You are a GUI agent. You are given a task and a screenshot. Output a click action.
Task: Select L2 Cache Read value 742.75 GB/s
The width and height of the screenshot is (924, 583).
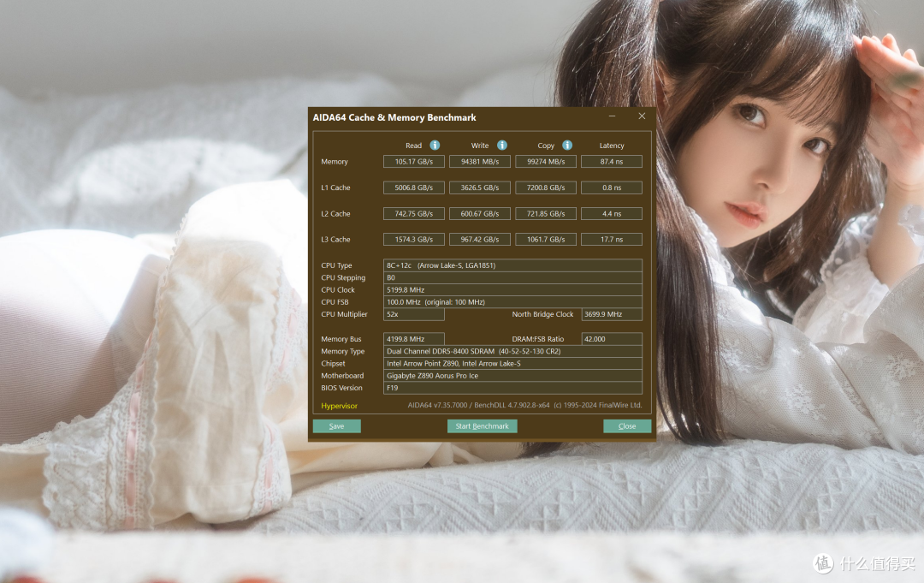pos(414,213)
